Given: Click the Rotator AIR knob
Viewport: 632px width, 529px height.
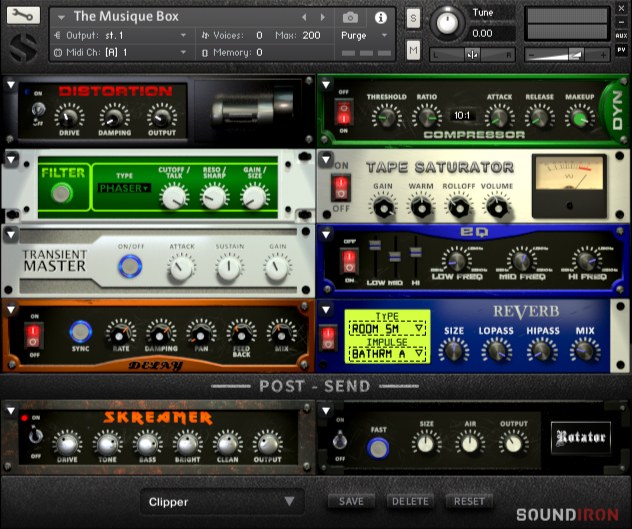Looking at the screenshot, I should click(470, 444).
